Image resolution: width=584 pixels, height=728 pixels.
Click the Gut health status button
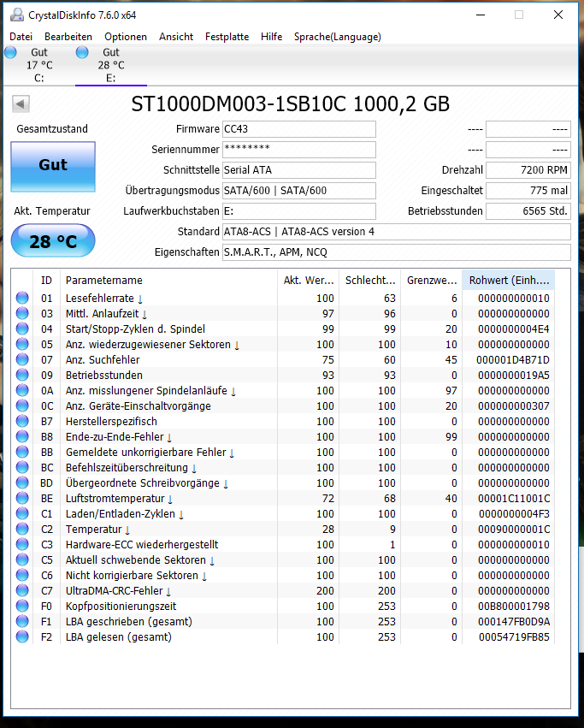53,166
